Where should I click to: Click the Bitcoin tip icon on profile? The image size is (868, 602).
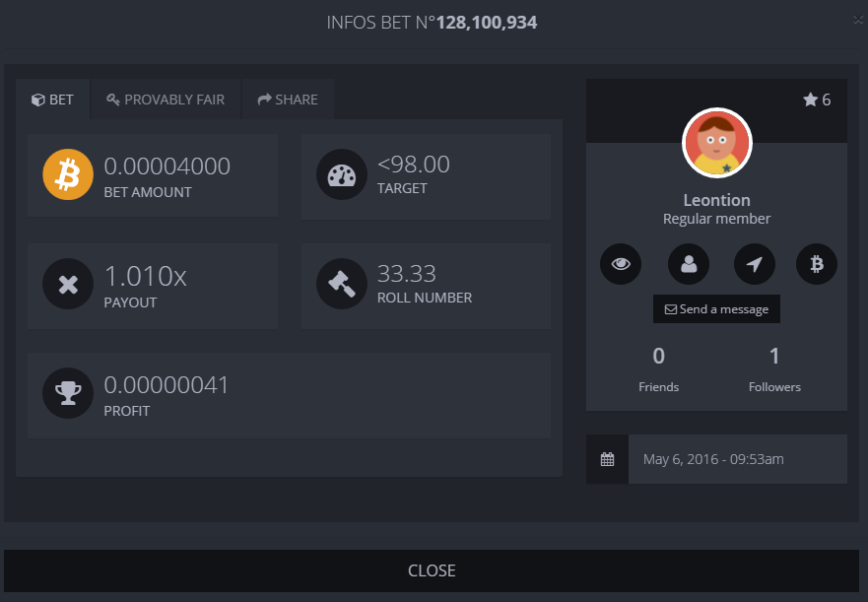click(x=817, y=264)
